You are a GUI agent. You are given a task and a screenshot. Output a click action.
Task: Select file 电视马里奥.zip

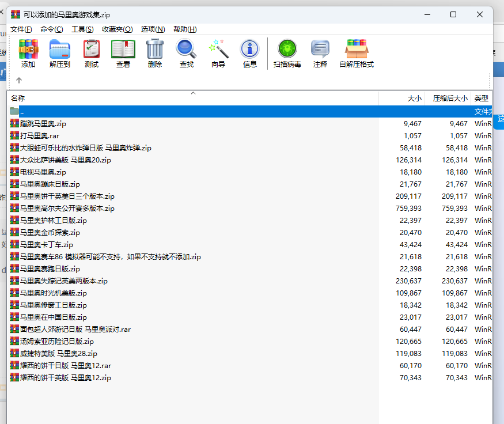pyautogui.click(x=43, y=172)
